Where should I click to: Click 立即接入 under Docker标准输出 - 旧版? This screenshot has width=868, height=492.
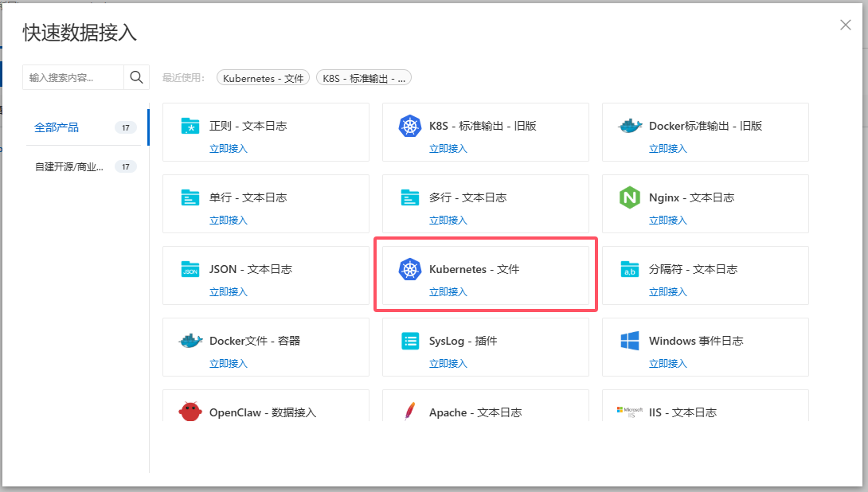point(667,148)
